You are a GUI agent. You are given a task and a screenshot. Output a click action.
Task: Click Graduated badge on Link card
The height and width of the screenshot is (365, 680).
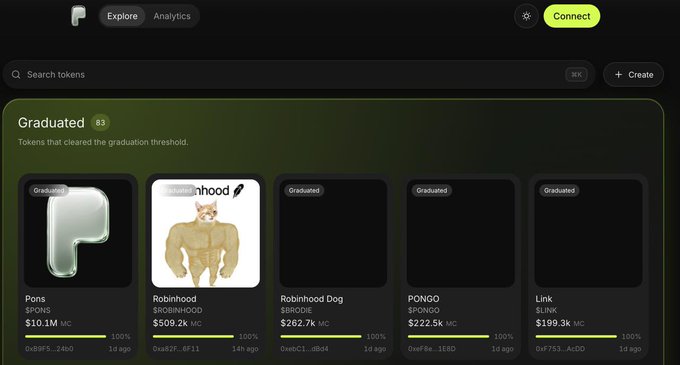coord(559,190)
